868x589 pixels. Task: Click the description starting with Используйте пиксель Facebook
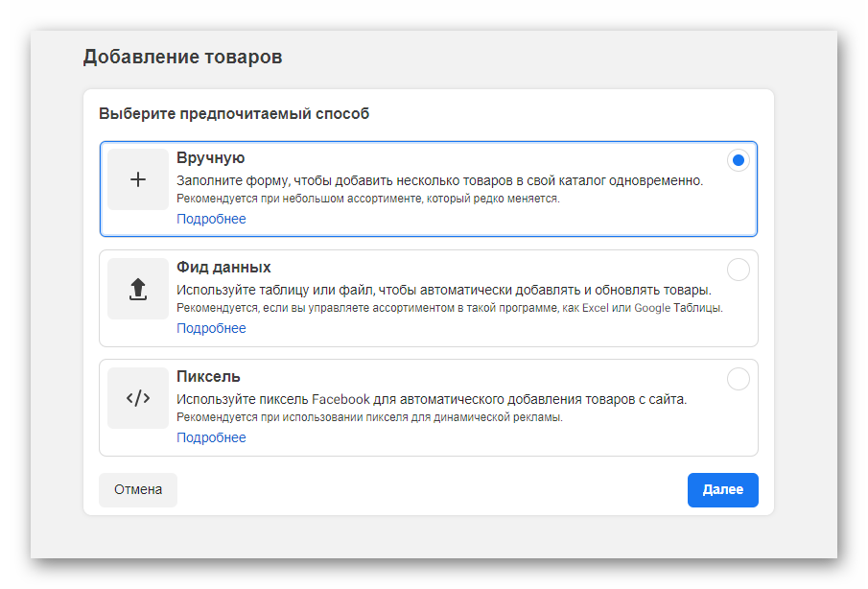click(432, 399)
